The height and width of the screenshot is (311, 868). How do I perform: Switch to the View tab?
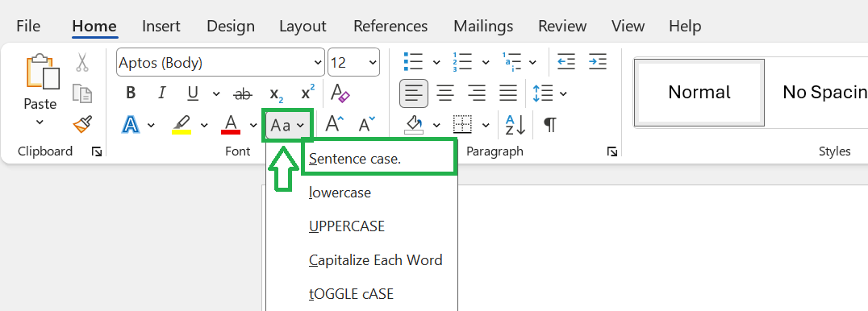point(628,26)
